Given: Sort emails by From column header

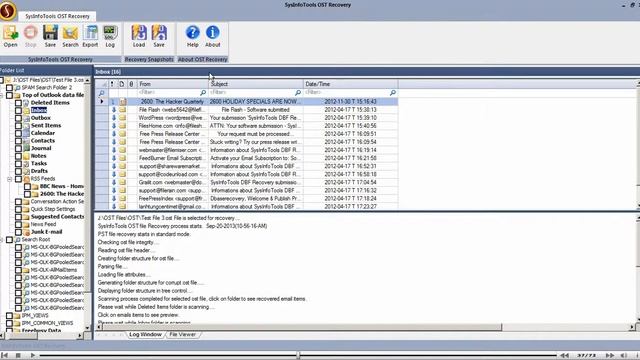Looking at the screenshot, I should (173, 84).
